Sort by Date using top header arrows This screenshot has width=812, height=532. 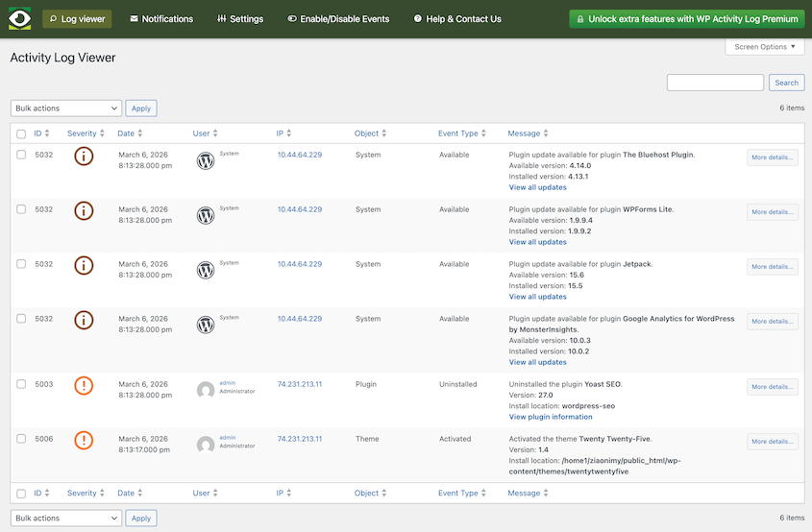coord(140,133)
